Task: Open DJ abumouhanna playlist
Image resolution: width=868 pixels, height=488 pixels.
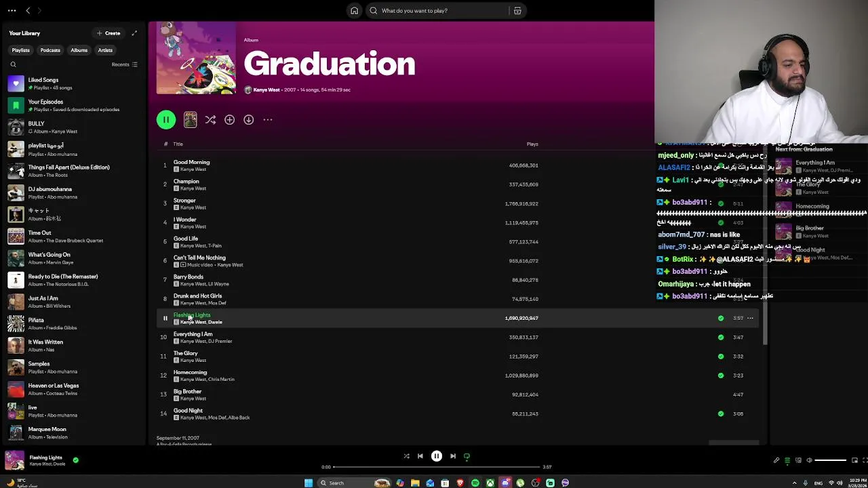Action: pyautogui.click(x=75, y=192)
